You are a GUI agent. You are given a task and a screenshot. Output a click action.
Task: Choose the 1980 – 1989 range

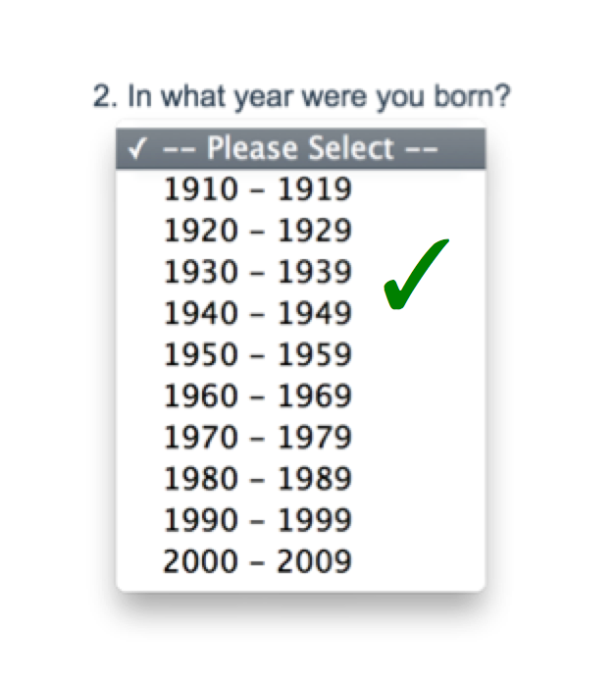click(257, 478)
